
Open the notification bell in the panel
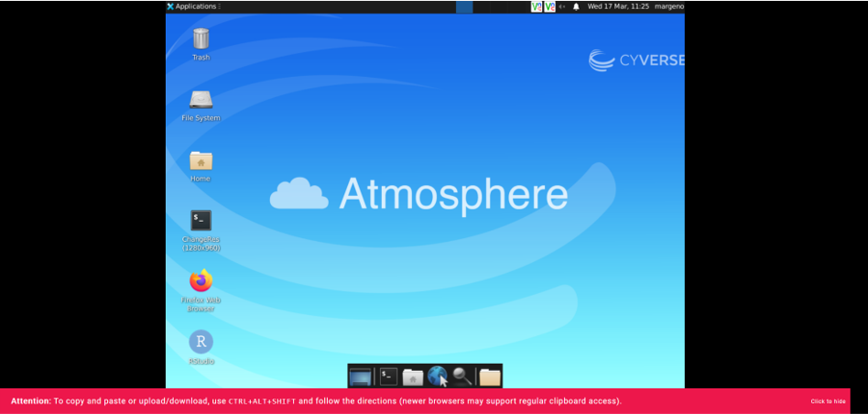[x=576, y=6]
